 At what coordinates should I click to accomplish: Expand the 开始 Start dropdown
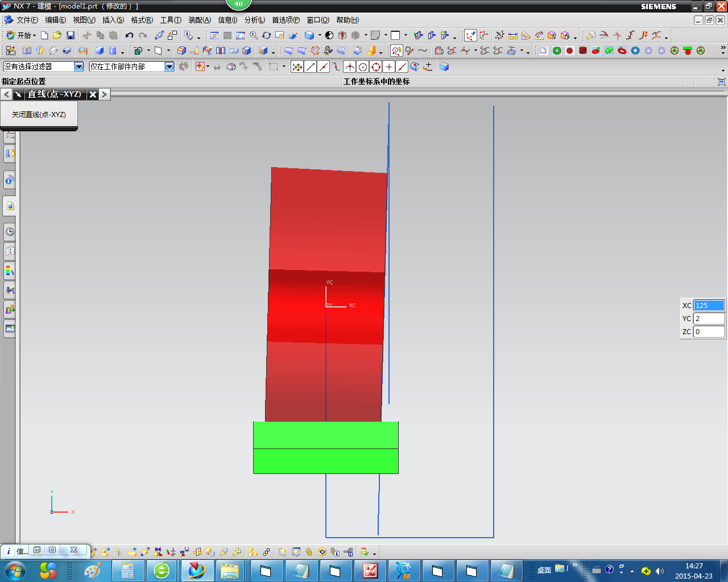[x=20, y=35]
